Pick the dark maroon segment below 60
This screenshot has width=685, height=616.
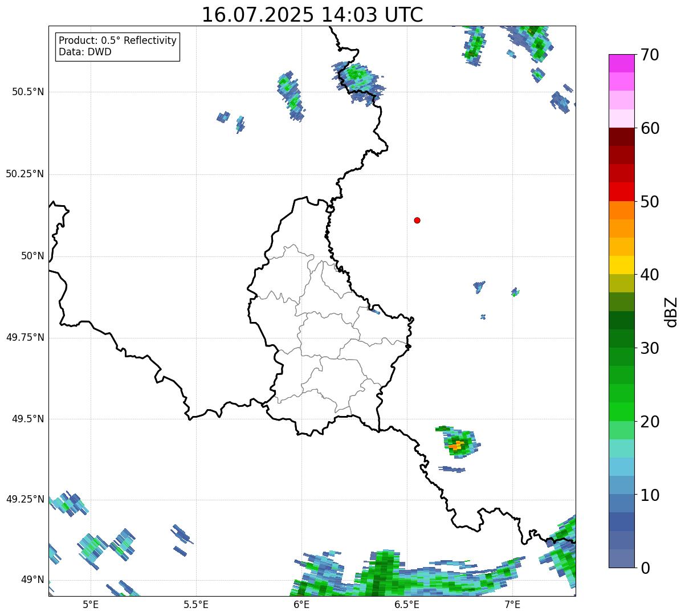(x=621, y=137)
